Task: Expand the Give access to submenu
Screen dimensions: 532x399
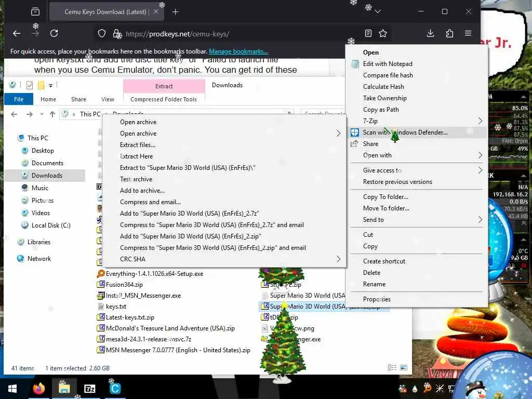Action: [417, 170]
